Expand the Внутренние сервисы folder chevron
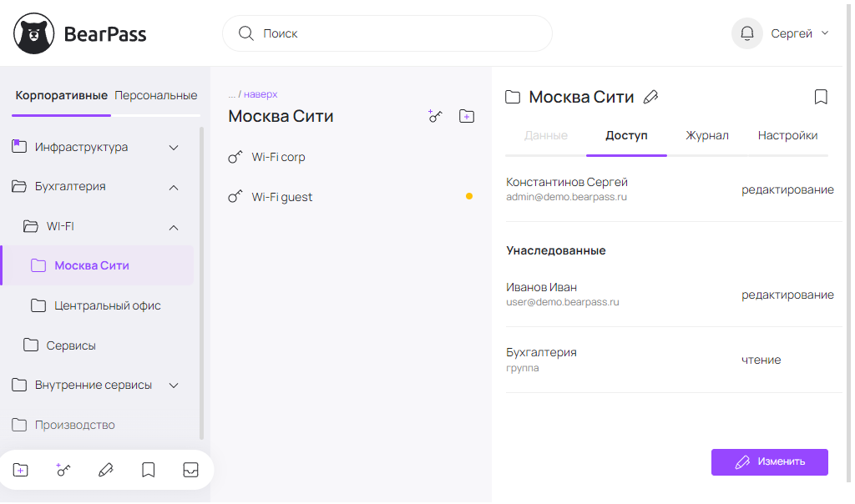The width and height of the screenshot is (855, 504). (174, 386)
